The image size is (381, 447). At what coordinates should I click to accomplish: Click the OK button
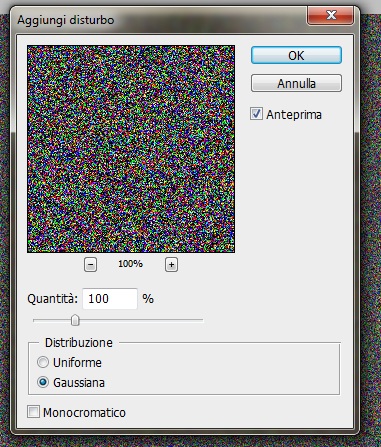click(x=296, y=55)
